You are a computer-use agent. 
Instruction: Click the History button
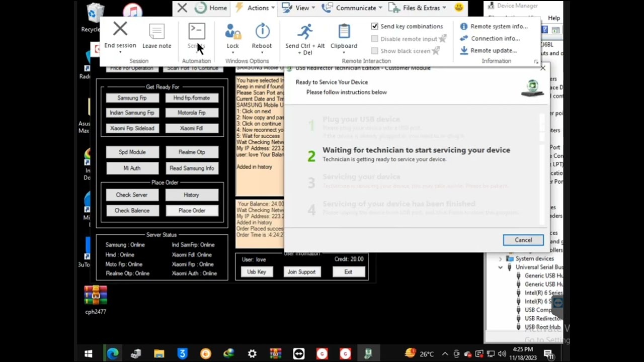click(x=192, y=195)
